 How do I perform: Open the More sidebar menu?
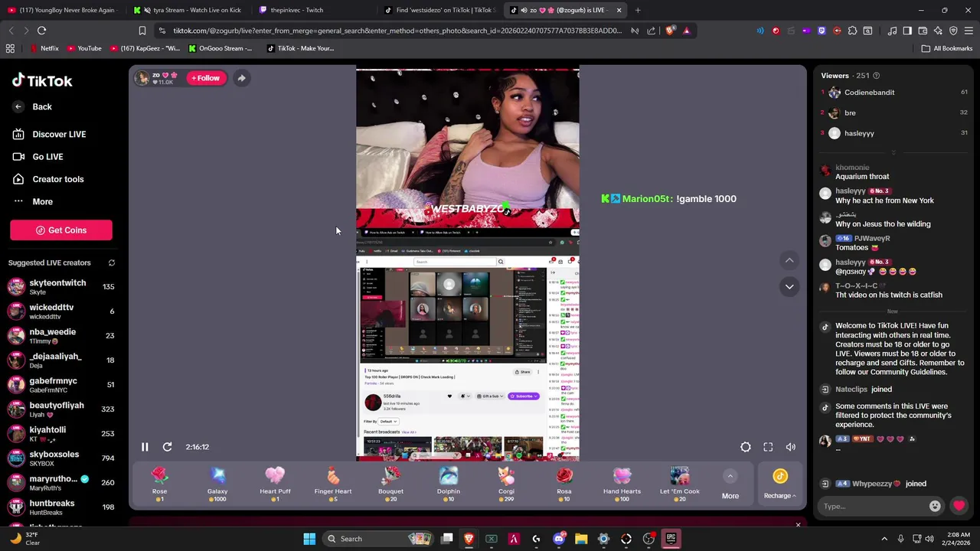(33, 202)
